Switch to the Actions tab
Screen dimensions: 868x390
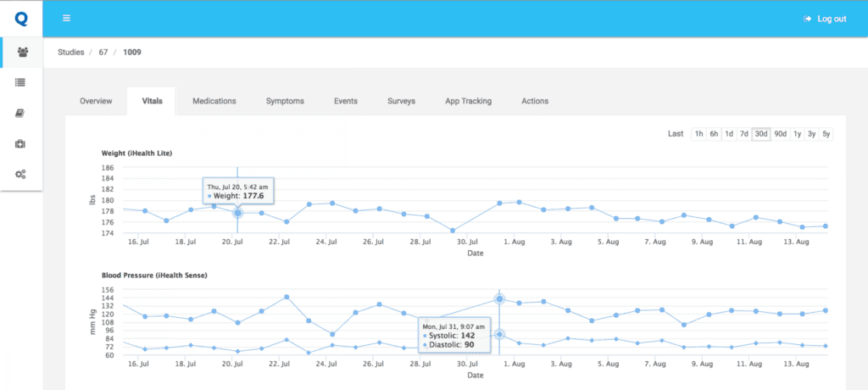click(x=535, y=102)
